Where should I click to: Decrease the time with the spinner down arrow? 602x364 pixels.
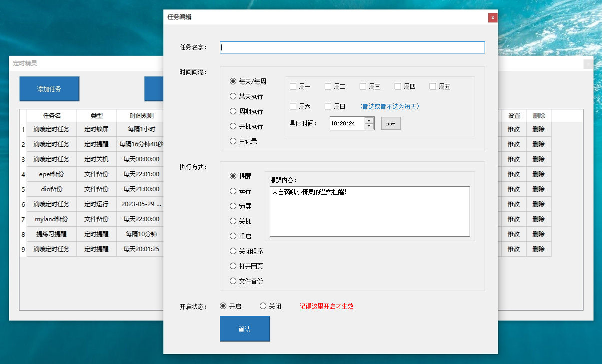pos(369,126)
